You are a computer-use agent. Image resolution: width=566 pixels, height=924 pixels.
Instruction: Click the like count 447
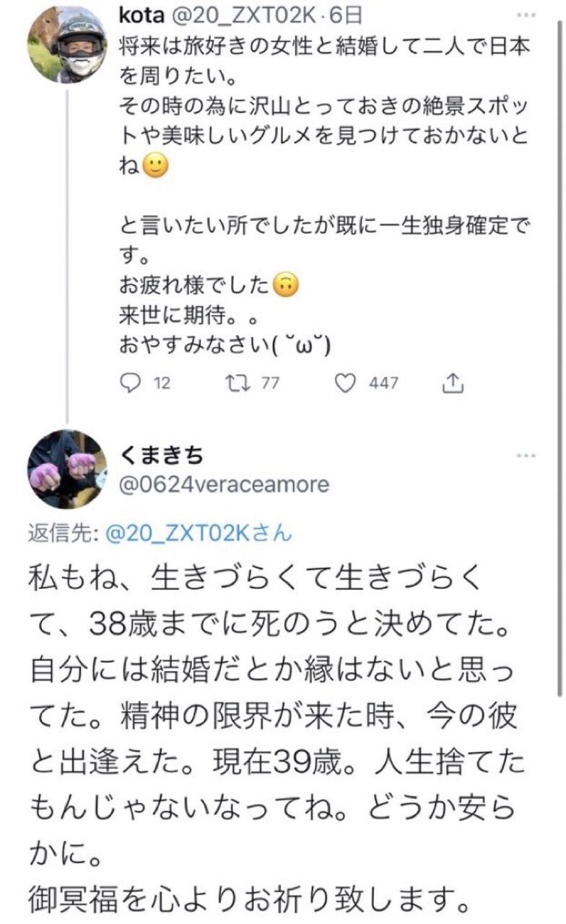(x=383, y=384)
